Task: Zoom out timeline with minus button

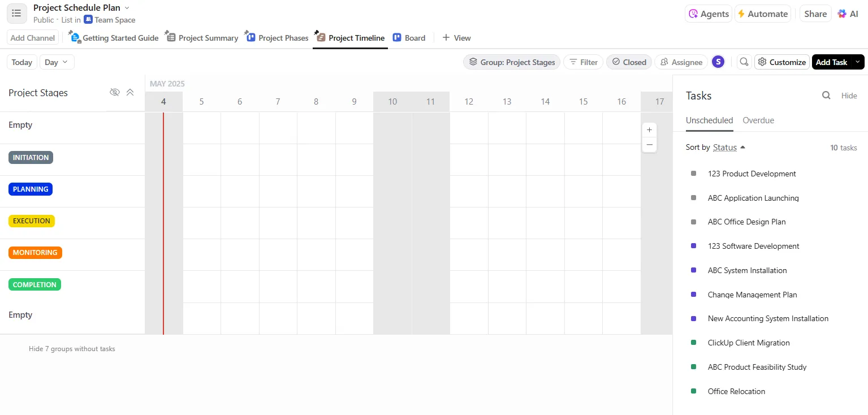Action: pos(649,145)
